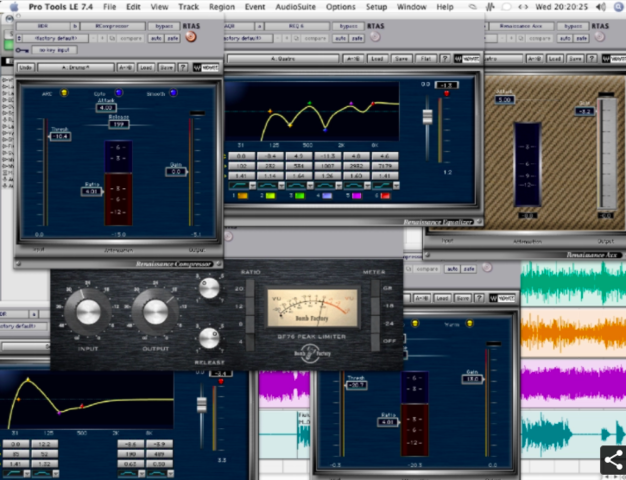Click the Renaissance Axx window target icon
The image size is (626, 480).
pos(600,37)
